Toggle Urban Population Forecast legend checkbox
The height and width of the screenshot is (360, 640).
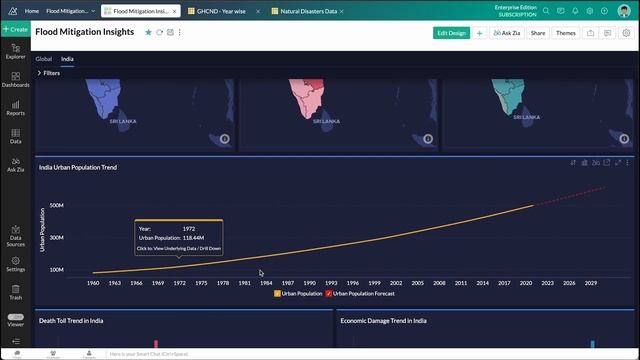pyautogui.click(x=329, y=293)
